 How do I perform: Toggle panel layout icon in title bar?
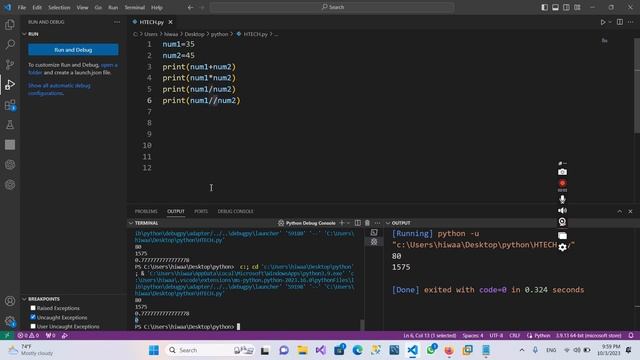click(x=556, y=7)
